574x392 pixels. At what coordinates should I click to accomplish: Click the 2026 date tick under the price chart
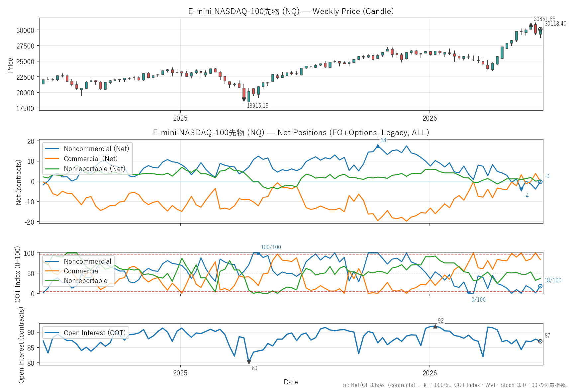(x=430, y=118)
